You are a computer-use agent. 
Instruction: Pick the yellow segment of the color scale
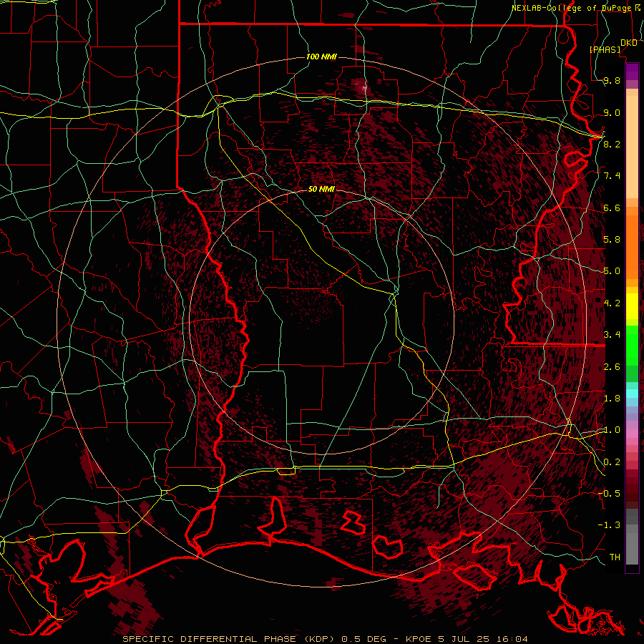click(x=632, y=306)
